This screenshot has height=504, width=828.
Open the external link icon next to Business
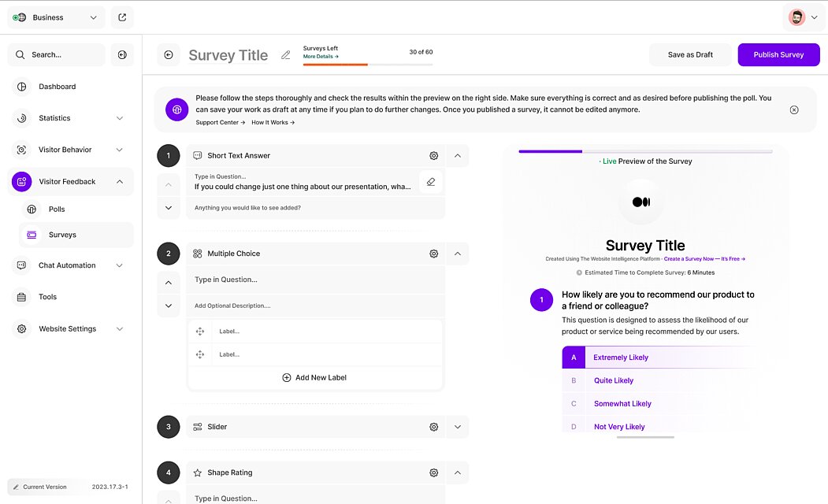point(122,17)
